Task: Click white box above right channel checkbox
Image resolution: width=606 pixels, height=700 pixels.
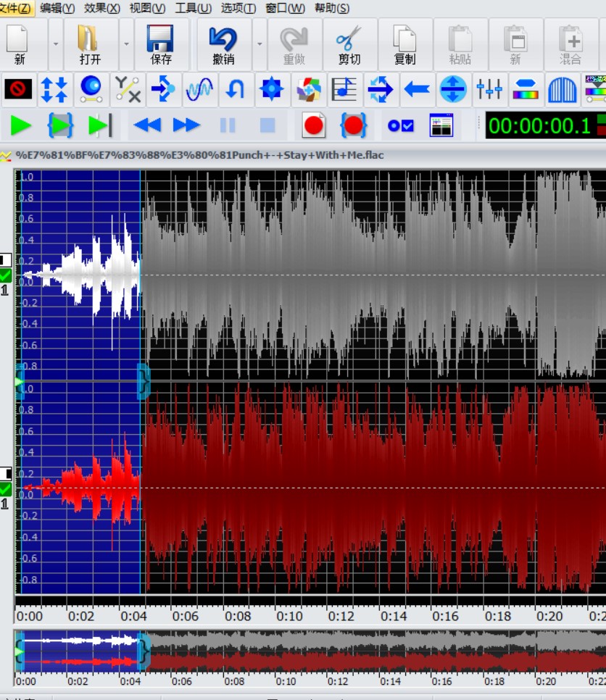Action: tap(5, 473)
